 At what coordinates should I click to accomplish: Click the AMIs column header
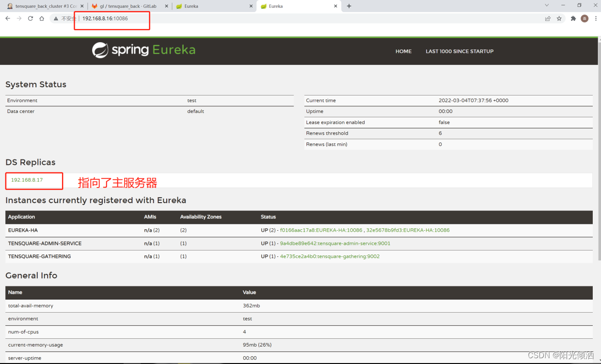[150, 217]
